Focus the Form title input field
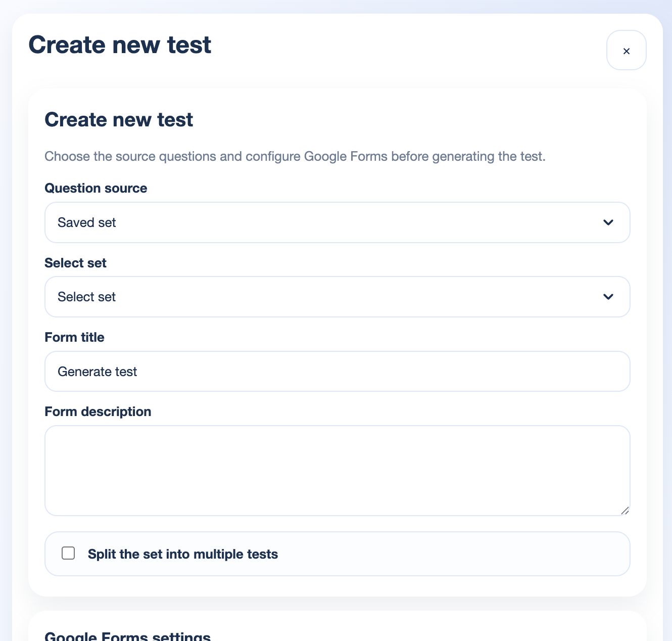Viewport: 672px width, 641px height. coord(337,372)
